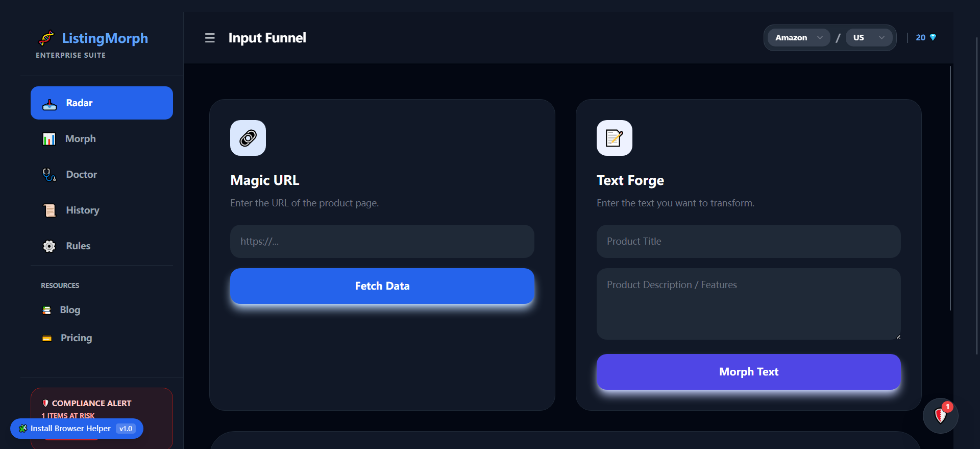Click the Magic URL link icon
980x449 pixels.
(248, 137)
